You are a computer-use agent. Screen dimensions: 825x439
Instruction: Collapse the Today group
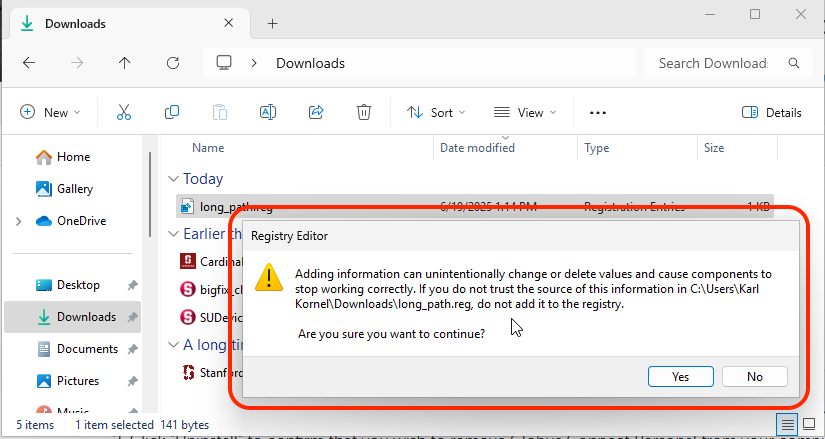(173, 179)
